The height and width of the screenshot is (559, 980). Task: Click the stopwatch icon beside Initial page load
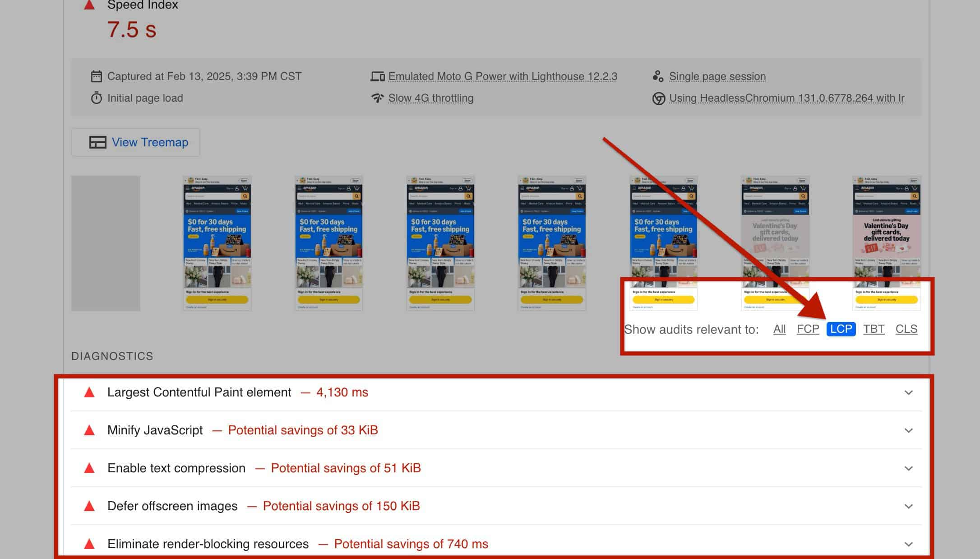(96, 98)
